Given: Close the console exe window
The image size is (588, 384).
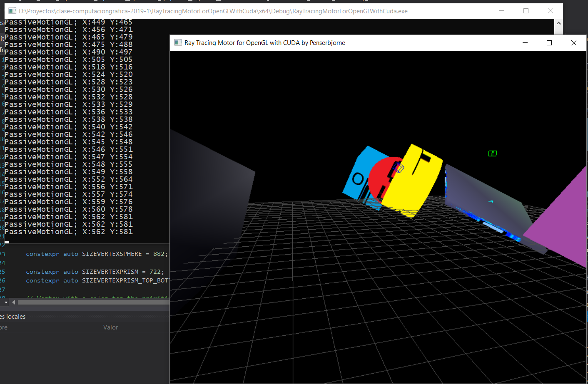Looking at the screenshot, I should point(551,11).
